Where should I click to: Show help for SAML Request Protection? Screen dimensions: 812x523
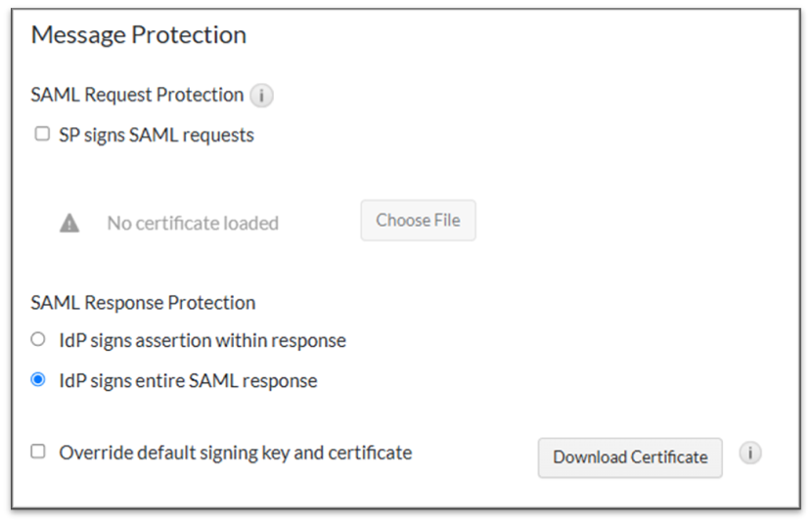[x=261, y=96]
